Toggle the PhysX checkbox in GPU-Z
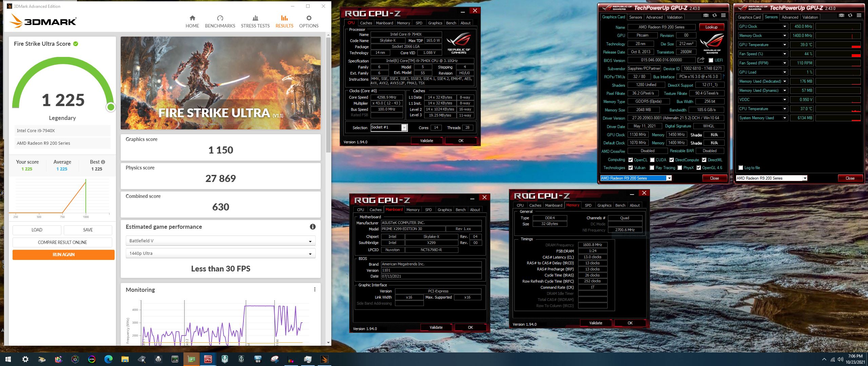Screen dimensions: 868x366 [x=679, y=168]
